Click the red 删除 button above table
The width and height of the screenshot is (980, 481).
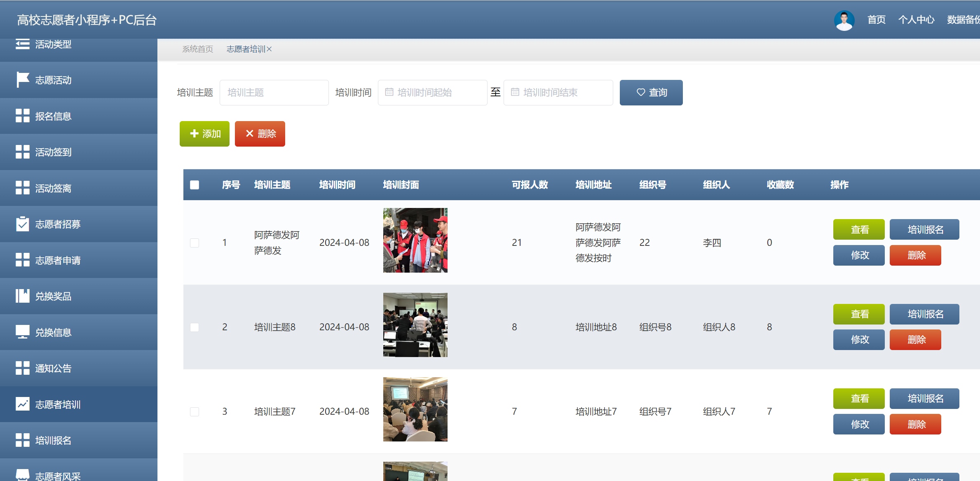pyautogui.click(x=260, y=134)
